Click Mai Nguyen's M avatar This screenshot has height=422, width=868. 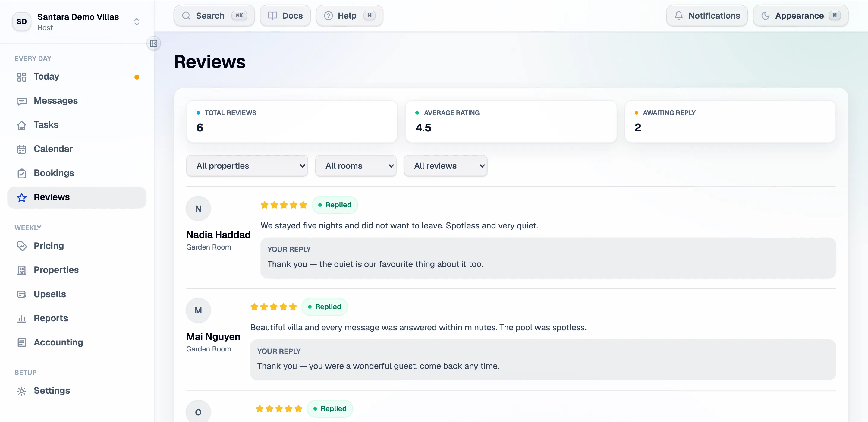[x=198, y=310]
